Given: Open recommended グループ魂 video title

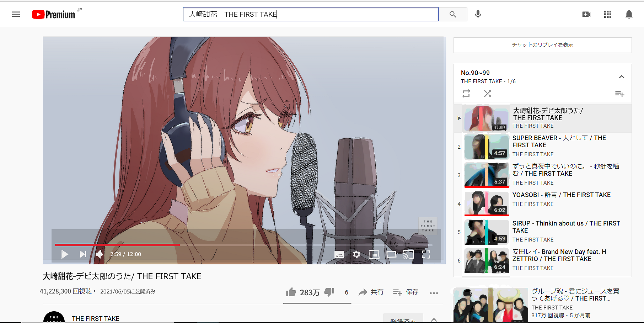Looking at the screenshot, I should (x=575, y=295).
